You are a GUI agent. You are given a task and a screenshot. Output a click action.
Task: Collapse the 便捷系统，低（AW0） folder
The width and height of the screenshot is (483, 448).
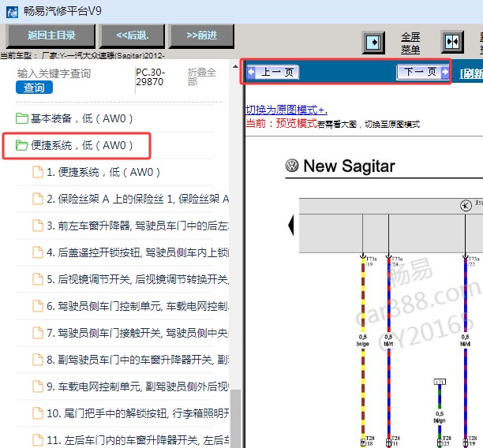pos(74,145)
